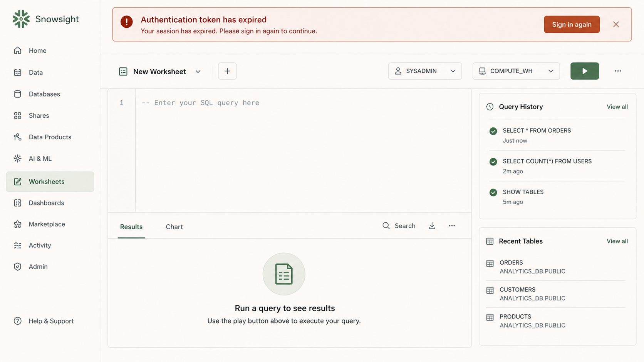Click the table icon next to ORDERS

(x=490, y=264)
